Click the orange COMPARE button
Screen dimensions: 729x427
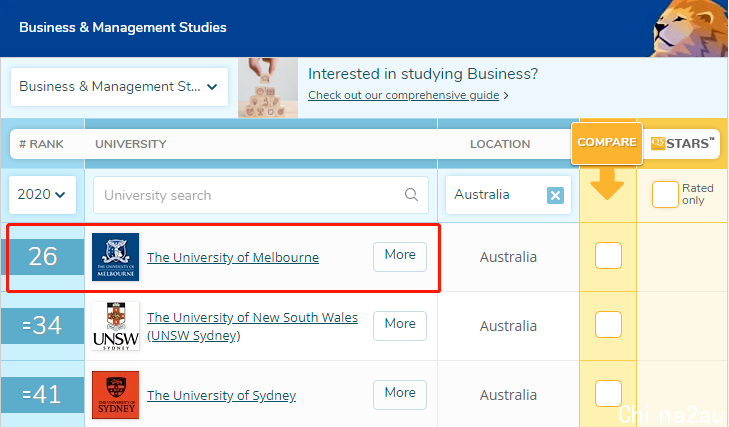pyautogui.click(x=607, y=143)
